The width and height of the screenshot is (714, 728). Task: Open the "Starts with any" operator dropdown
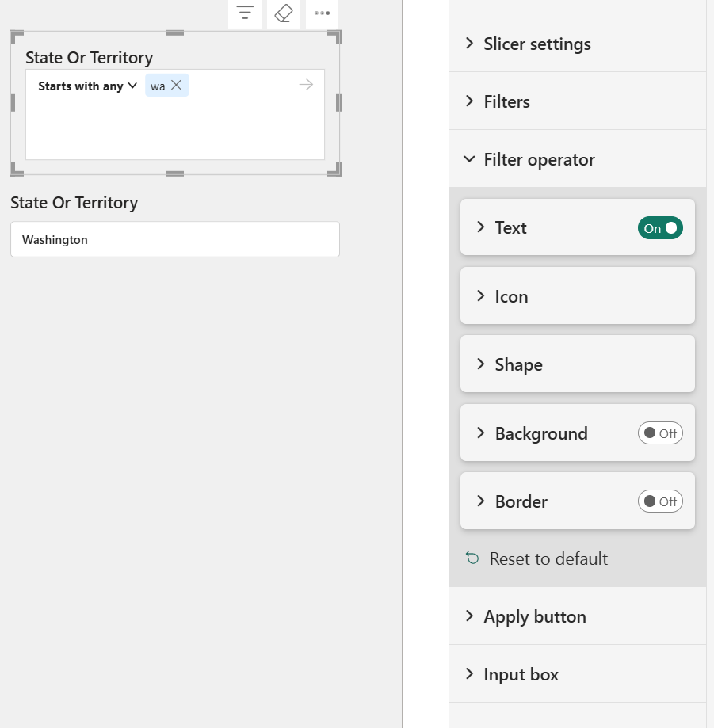coord(86,86)
